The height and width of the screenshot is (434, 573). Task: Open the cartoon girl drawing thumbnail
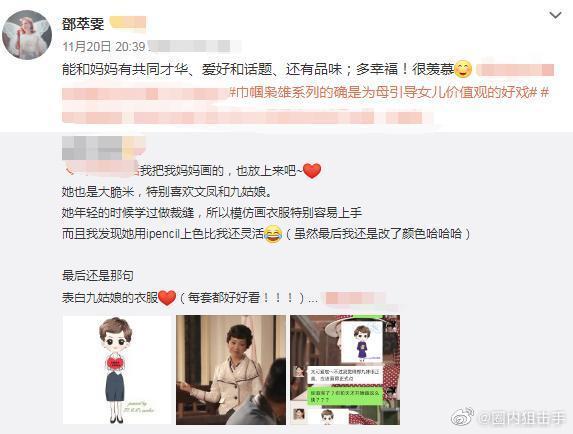tap(117, 370)
